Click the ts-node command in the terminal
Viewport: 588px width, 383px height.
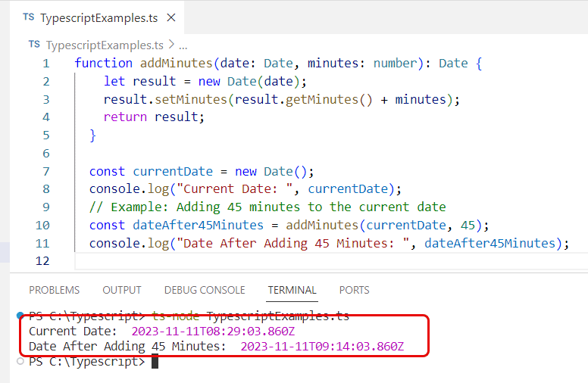click(x=176, y=316)
